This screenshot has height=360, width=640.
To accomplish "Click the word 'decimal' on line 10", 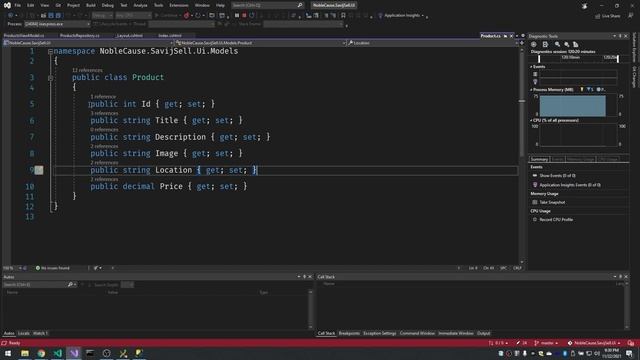I will click(138, 186).
